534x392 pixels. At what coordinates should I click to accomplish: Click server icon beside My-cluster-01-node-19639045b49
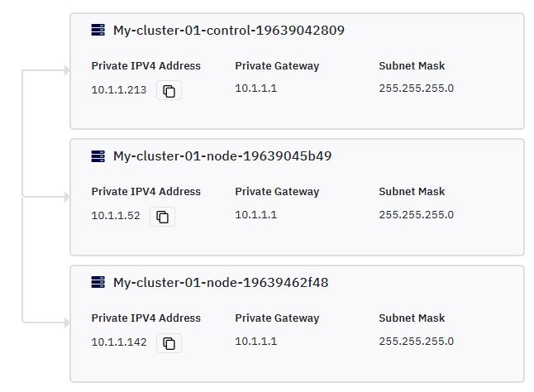click(98, 156)
